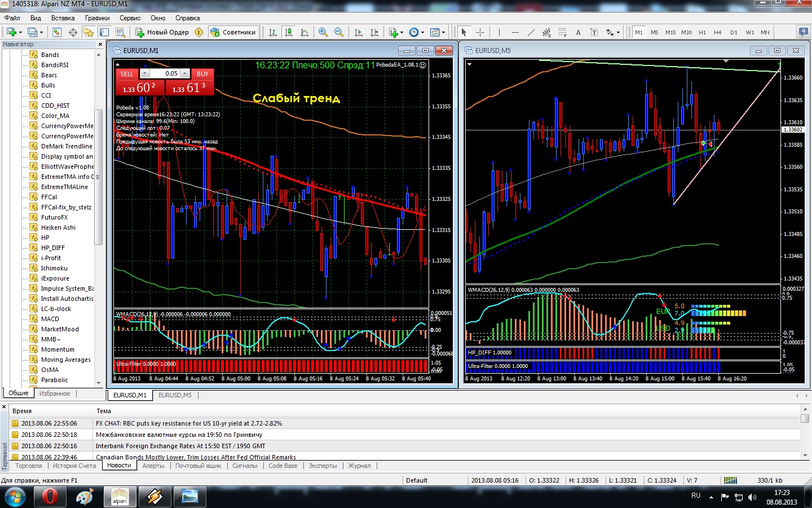Toggle the W1 timeframe button
The image size is (812, 508).
pos(749,32)
